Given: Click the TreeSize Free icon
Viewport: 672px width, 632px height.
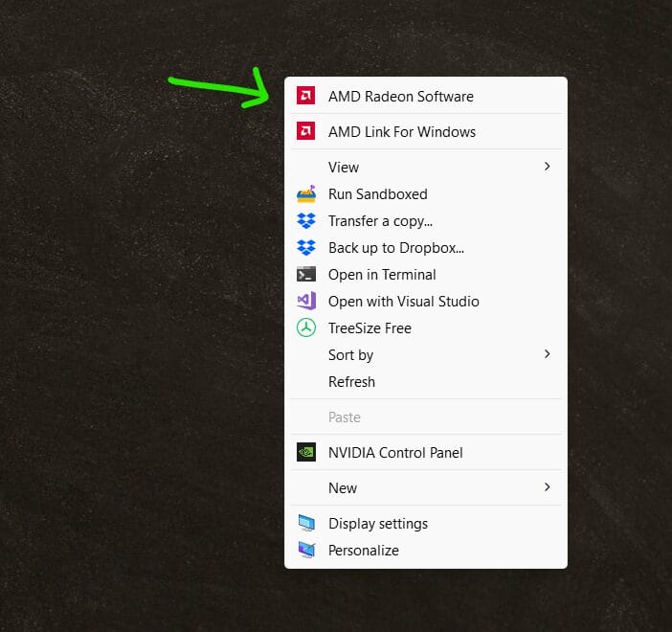Looking at the screenshot, I should (x=306, y=327).
